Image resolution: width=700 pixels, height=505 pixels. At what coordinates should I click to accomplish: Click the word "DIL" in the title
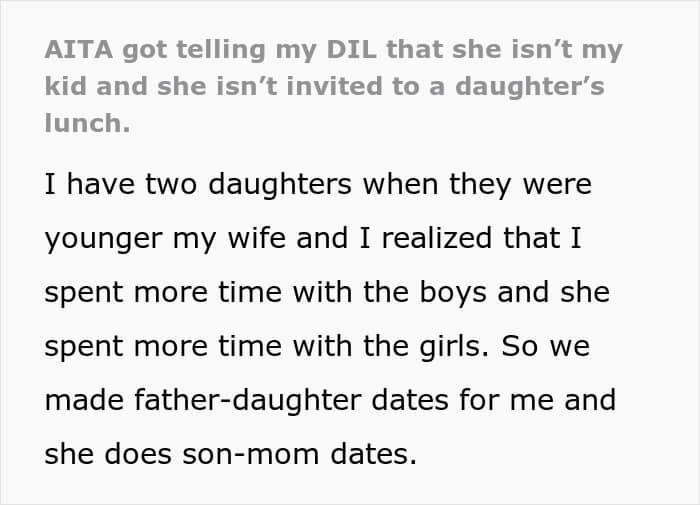pos(351,50)
